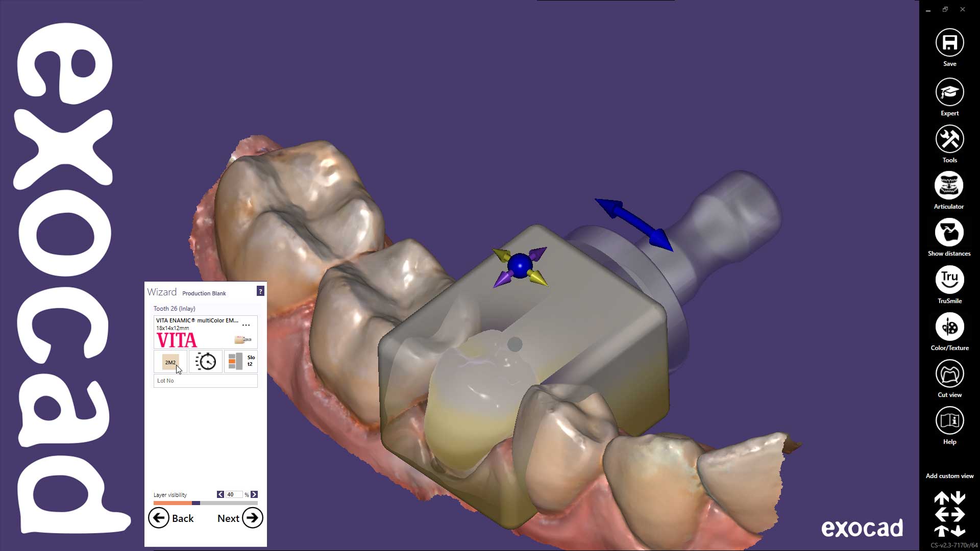This screenshot has height=551, width=980.
Task: Click the blue center sphere of blank gizmo
Action: coord(520,265)
